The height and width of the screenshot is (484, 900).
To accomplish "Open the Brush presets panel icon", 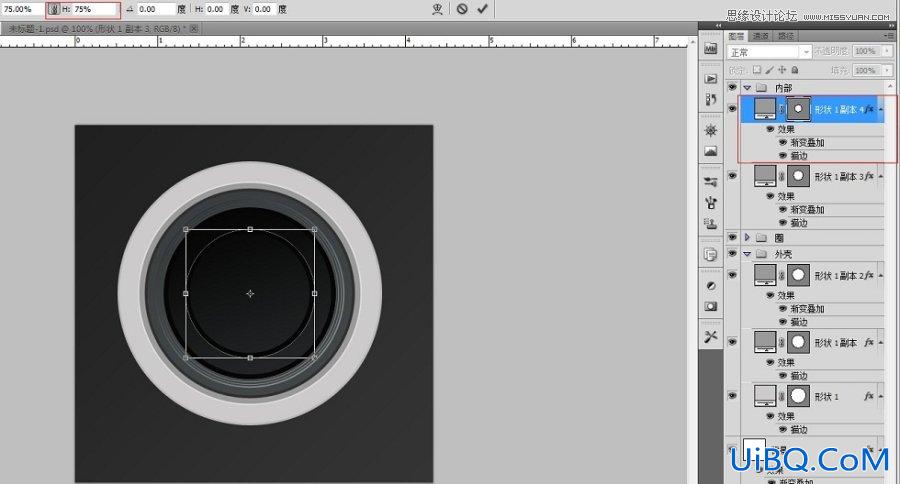I will 711,182.
